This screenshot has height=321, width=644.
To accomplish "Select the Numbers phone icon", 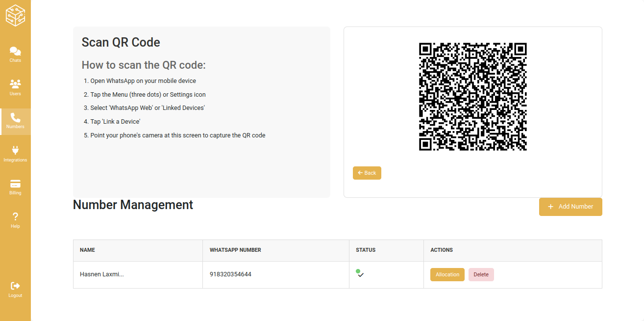I will click(x=15, y=117).
